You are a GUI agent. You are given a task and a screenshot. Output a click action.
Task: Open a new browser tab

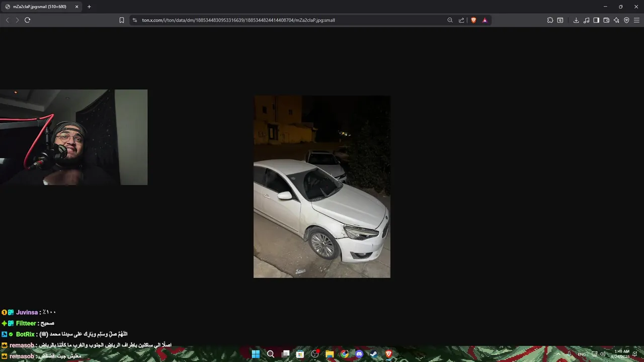coord(89,7)
